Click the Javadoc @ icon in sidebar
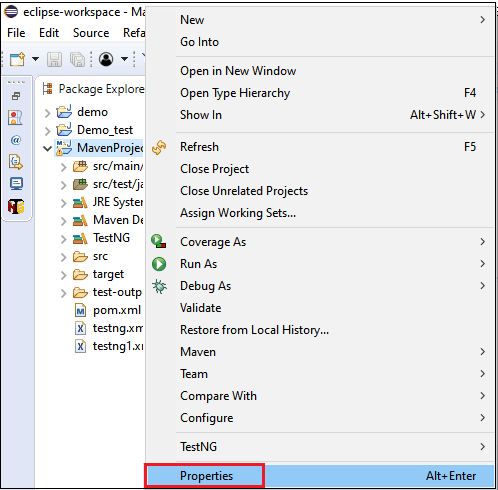 tap(16, 140)
